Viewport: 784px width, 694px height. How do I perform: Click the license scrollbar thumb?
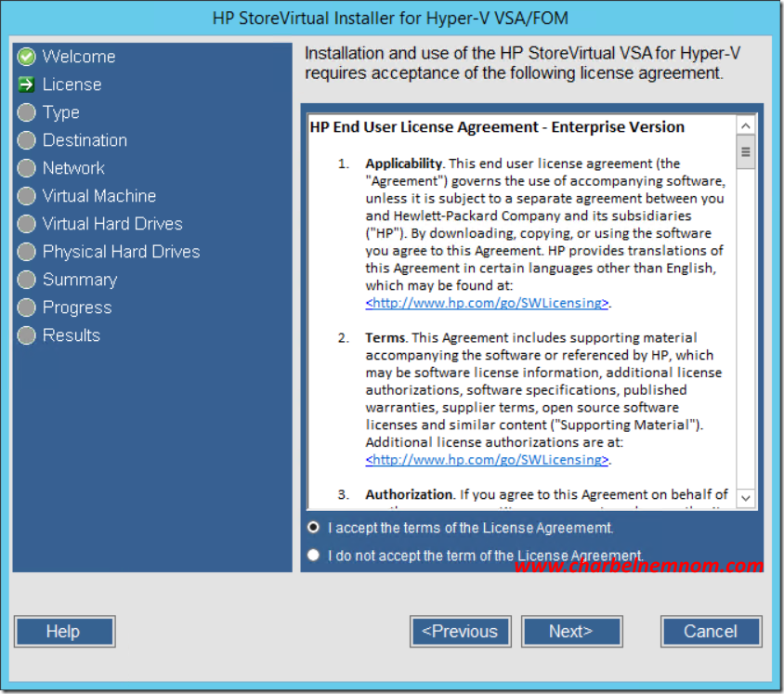[746, 152]
